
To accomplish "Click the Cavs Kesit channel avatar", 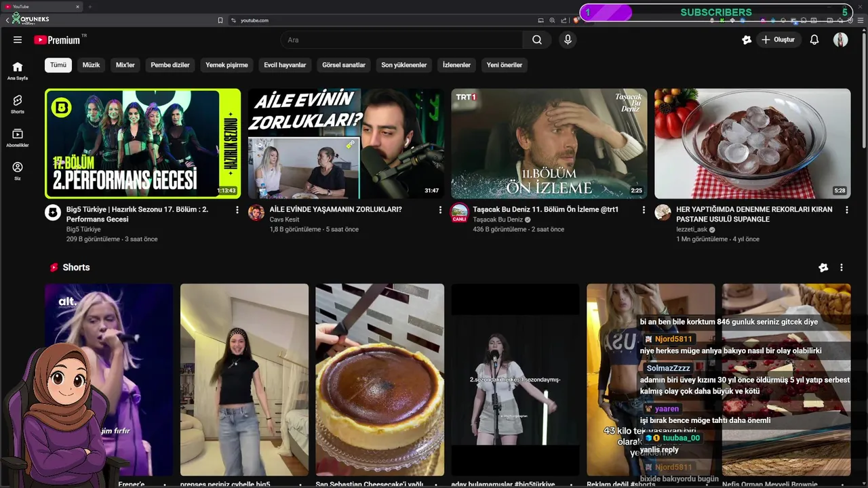I will click(x=256, y=213).
